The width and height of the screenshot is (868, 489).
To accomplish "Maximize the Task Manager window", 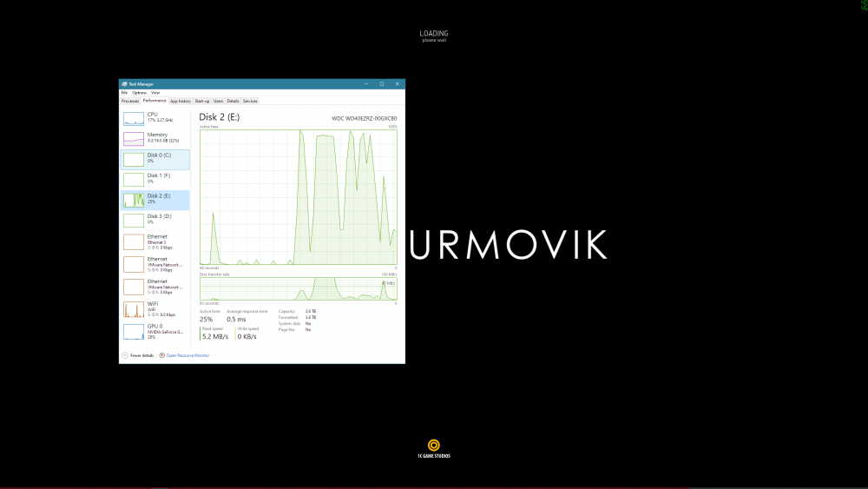I will [382, 84].
